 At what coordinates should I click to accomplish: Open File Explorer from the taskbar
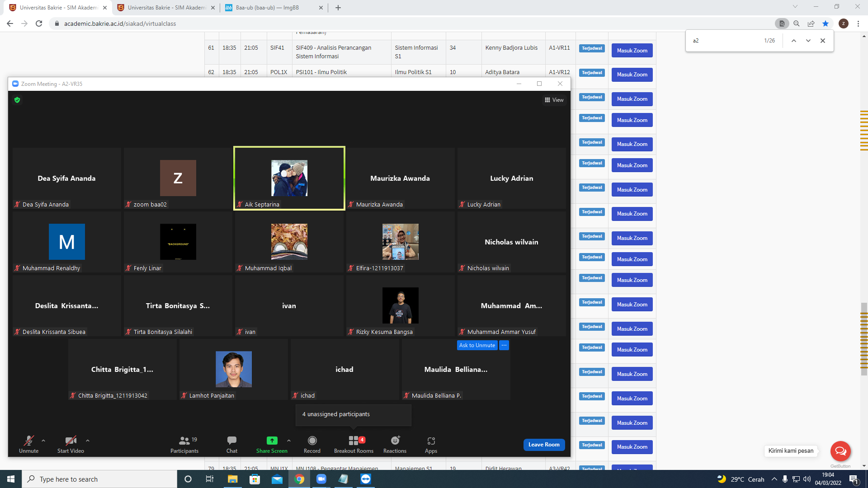point(232,479)
